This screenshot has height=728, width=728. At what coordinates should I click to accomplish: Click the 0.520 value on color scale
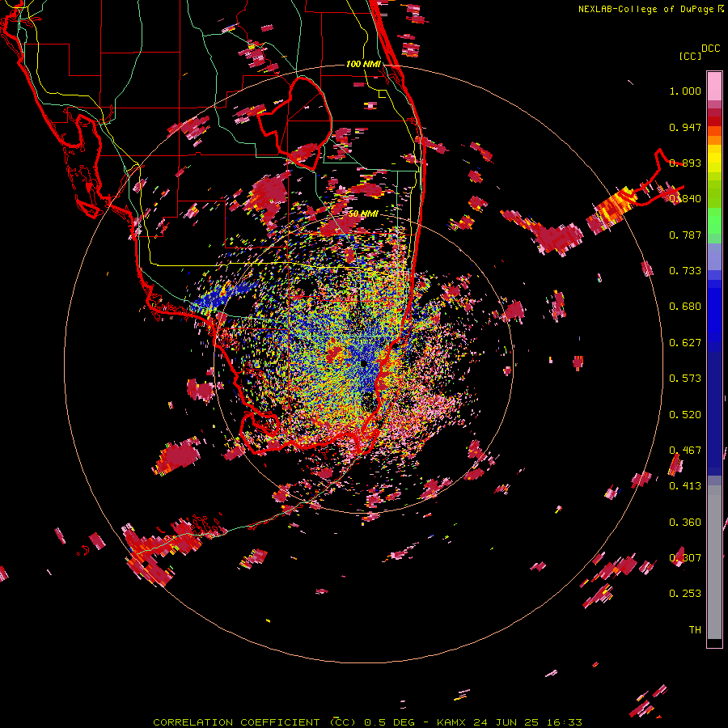pyautogui.click(x=685, y=415)
